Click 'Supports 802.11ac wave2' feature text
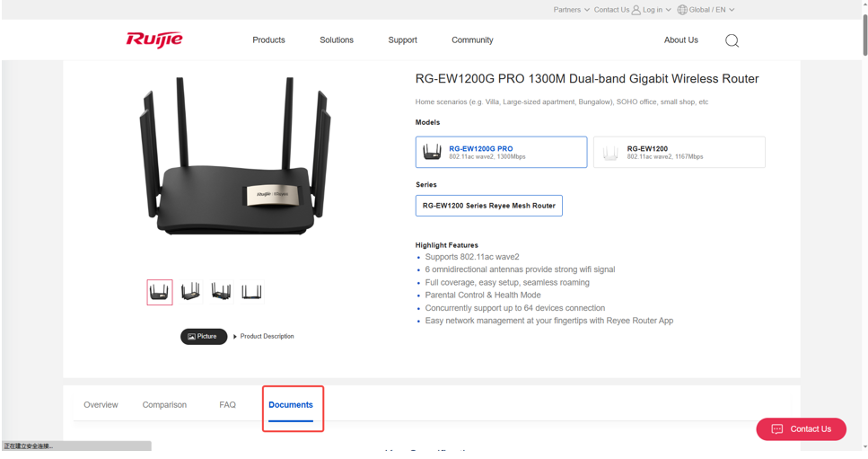 pos(472,257)
